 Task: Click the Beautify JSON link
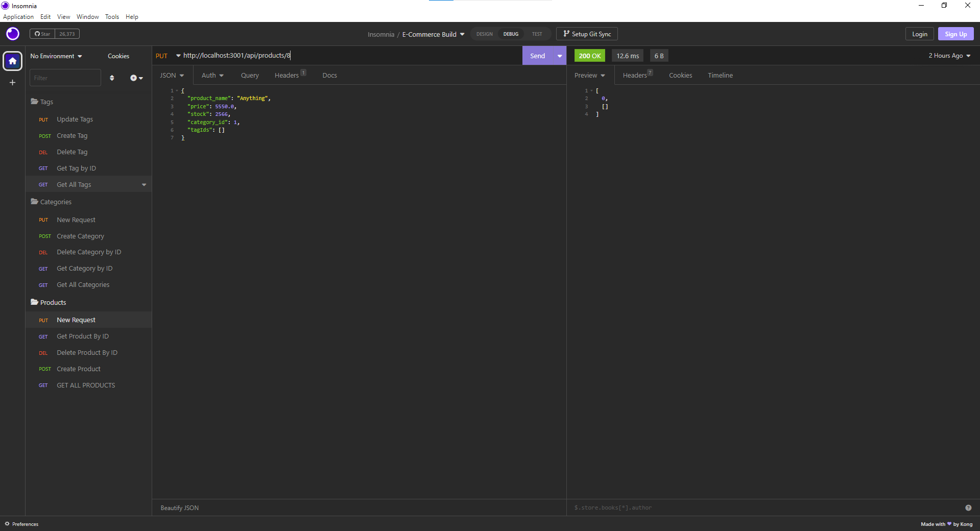click(x=179, y=508)
